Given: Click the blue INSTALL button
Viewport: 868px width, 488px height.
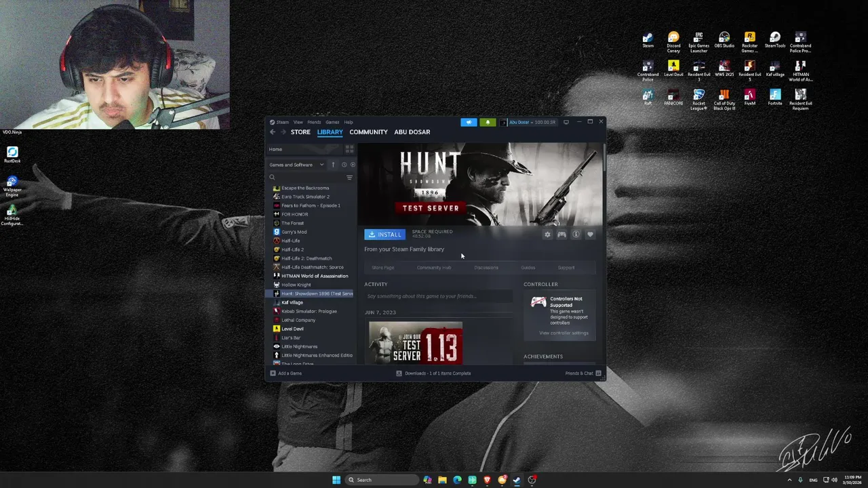Looking at the screenshot, I should tap(384, 235).
